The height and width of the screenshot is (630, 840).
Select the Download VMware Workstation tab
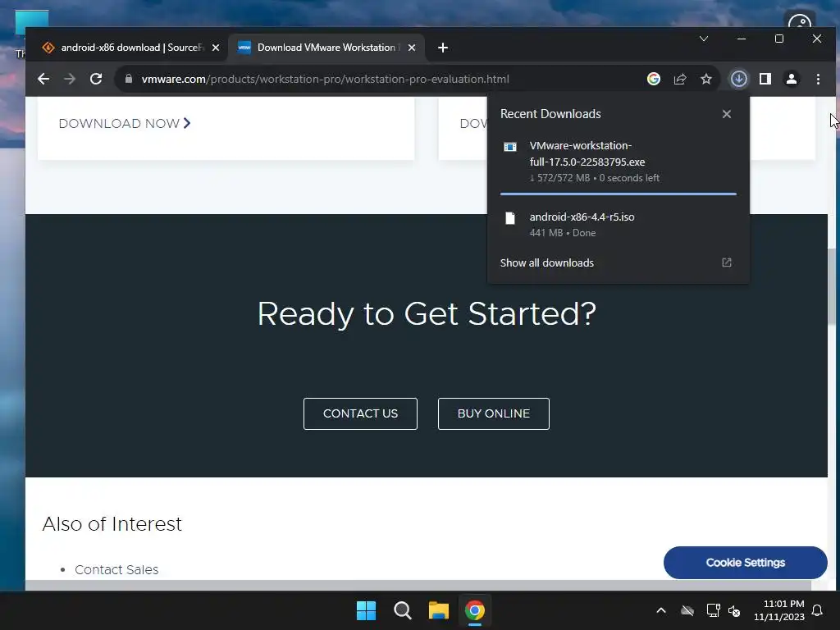tap(326, 48)
